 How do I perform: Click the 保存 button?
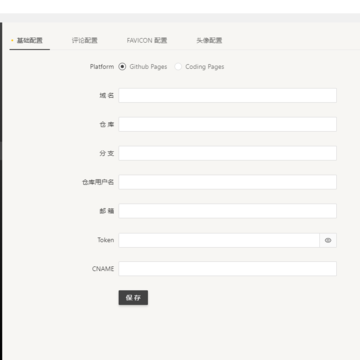(133, 298)
